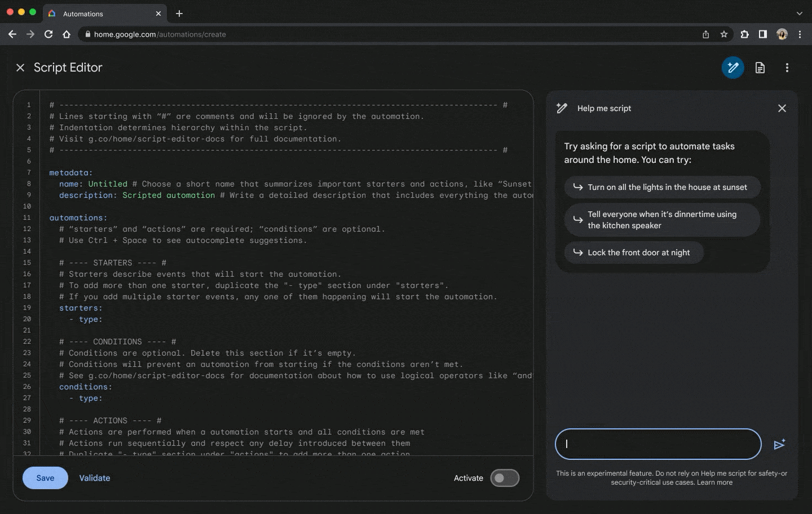Open a new browser tab
This screenshot has width=812, height=514.
[179, 14]
